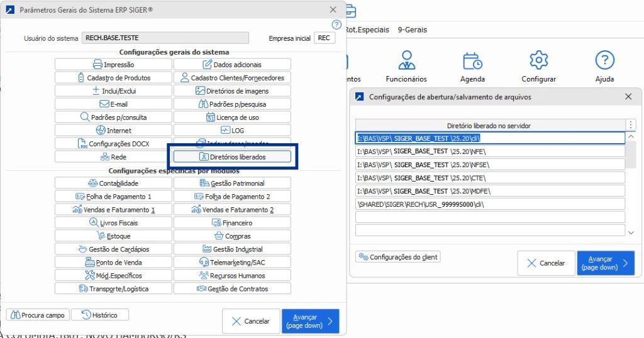
Task: Open Cadastro de Produtos settings
Action: [x=113, y=77]
